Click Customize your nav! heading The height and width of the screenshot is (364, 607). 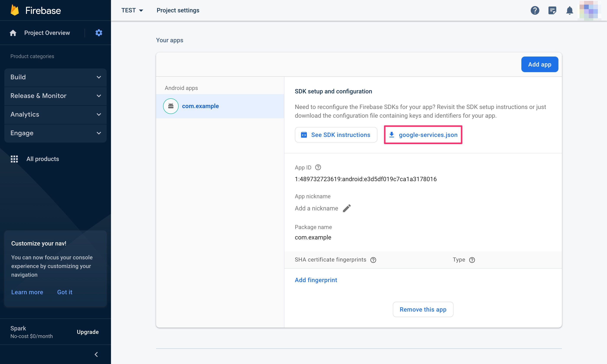(x=39, y=243)
